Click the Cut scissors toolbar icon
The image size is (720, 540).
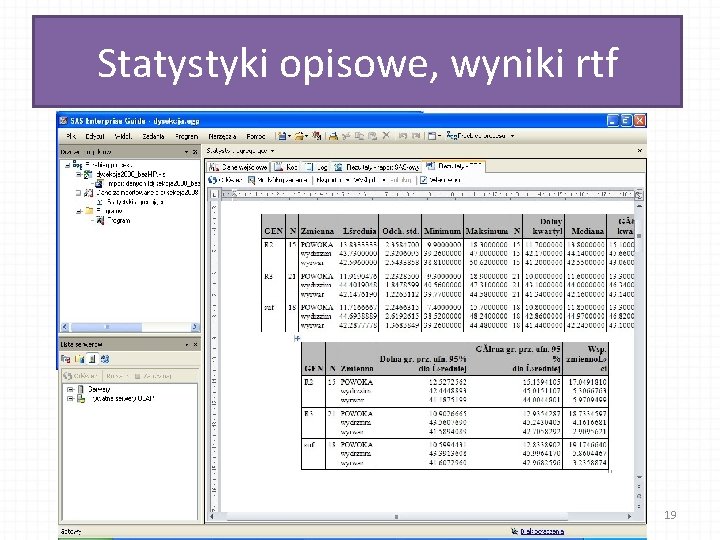point(346,136)
